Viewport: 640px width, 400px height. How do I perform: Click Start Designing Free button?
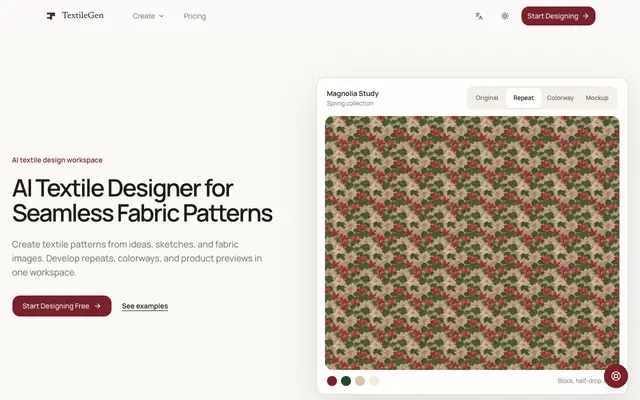click(x=62, y=306)
